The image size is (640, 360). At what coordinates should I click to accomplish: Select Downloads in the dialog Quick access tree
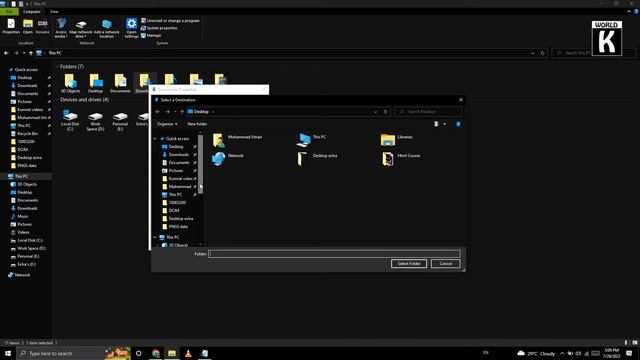(175, 155)
